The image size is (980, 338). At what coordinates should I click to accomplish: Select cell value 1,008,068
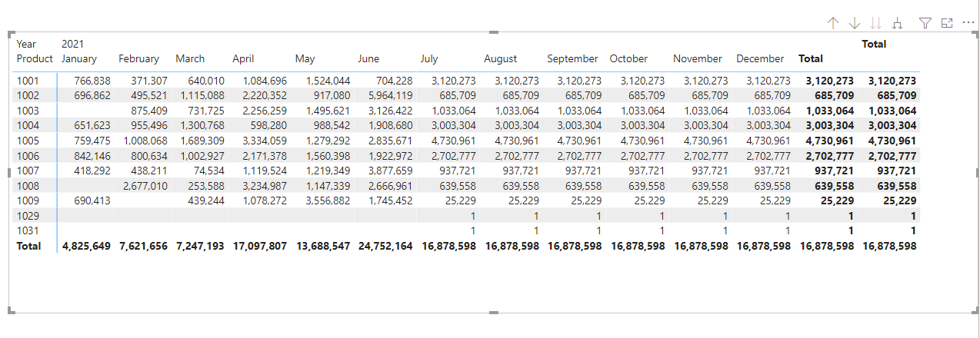(145, 141)
